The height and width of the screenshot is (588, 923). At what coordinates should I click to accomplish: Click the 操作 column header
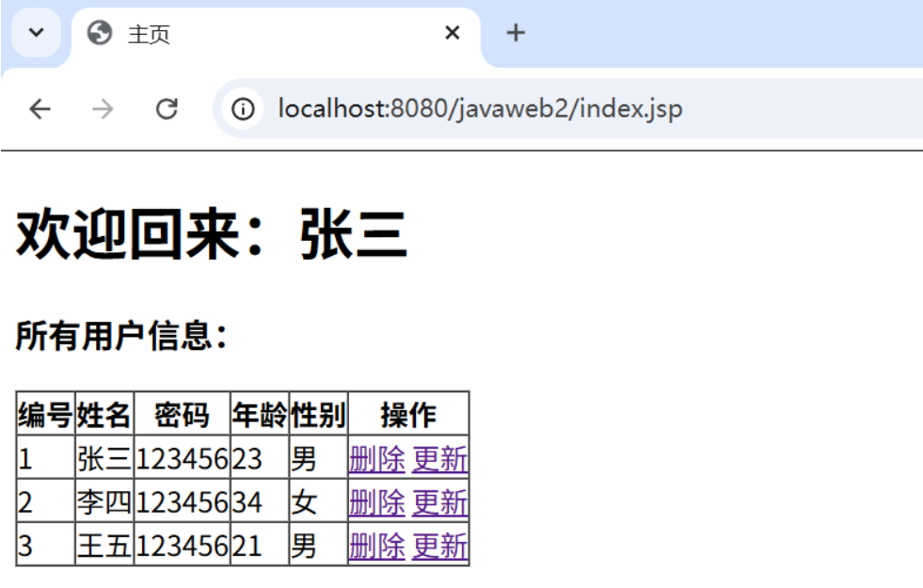coord(408,414)
